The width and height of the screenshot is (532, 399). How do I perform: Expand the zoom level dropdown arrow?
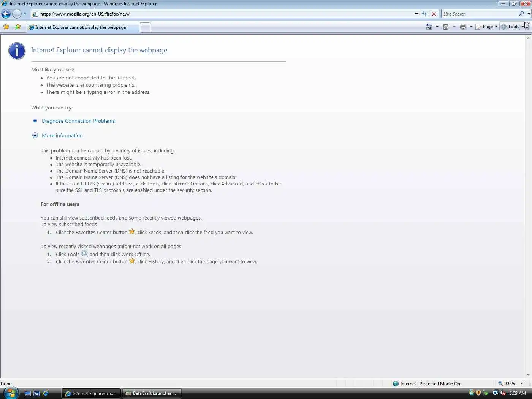(522, 383)
